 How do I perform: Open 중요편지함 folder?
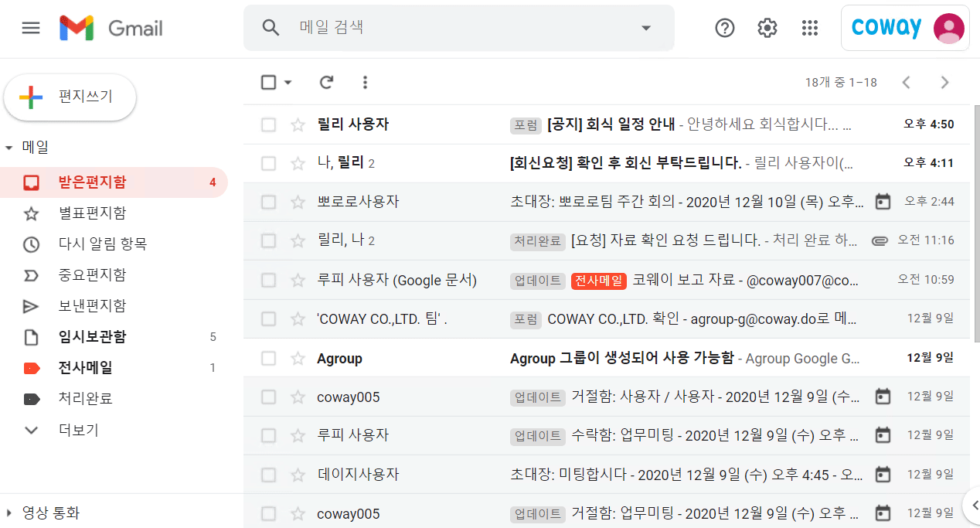[x=114, y=275]
